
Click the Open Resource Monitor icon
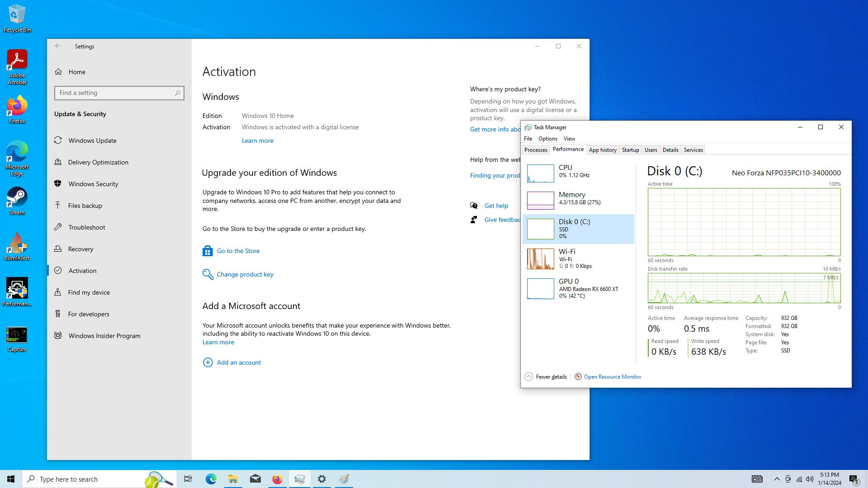click(x=578, y=376)
